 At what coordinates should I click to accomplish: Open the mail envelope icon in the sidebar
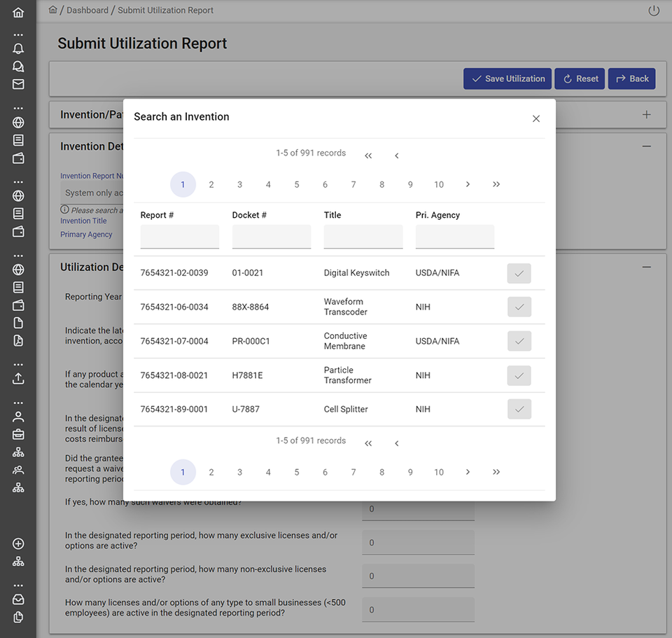click(18, 84)
